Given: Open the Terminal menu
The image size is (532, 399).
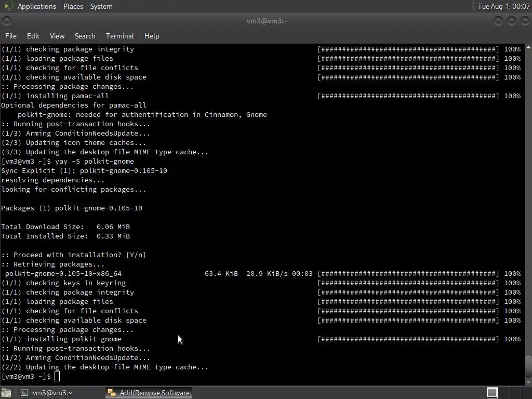Looking at the screenshot, I should (120, 36).
